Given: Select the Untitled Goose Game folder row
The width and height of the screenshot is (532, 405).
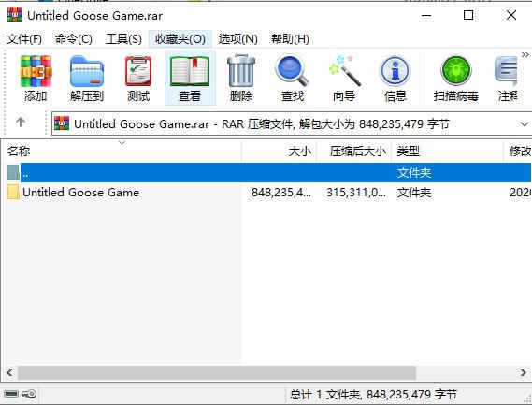Looking at the screenshot, I should point(268,193).
